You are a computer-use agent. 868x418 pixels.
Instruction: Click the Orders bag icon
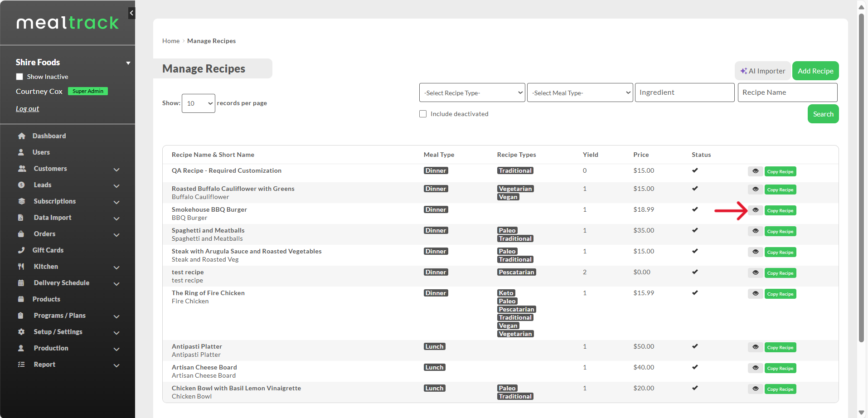(x=21, y=234)
